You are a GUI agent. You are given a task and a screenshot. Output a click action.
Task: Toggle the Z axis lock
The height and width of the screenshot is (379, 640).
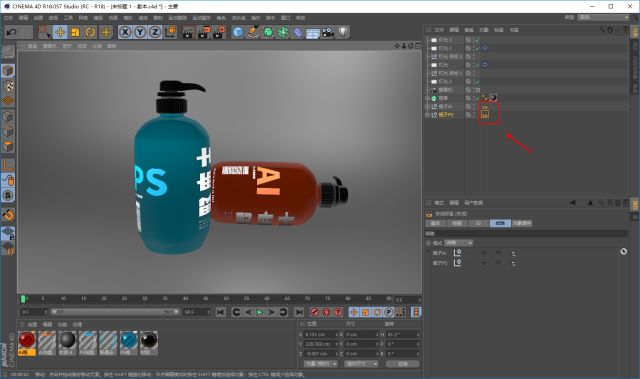(155, 32)
